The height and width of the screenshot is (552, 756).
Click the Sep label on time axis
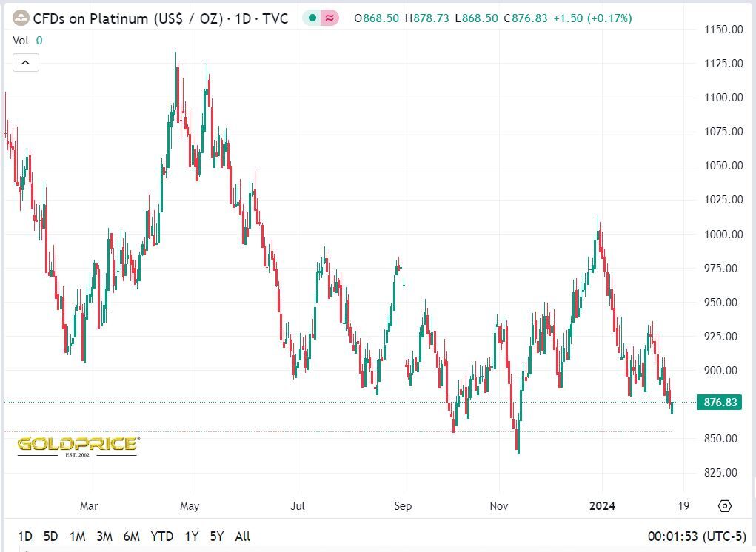[x=403, y=506]
